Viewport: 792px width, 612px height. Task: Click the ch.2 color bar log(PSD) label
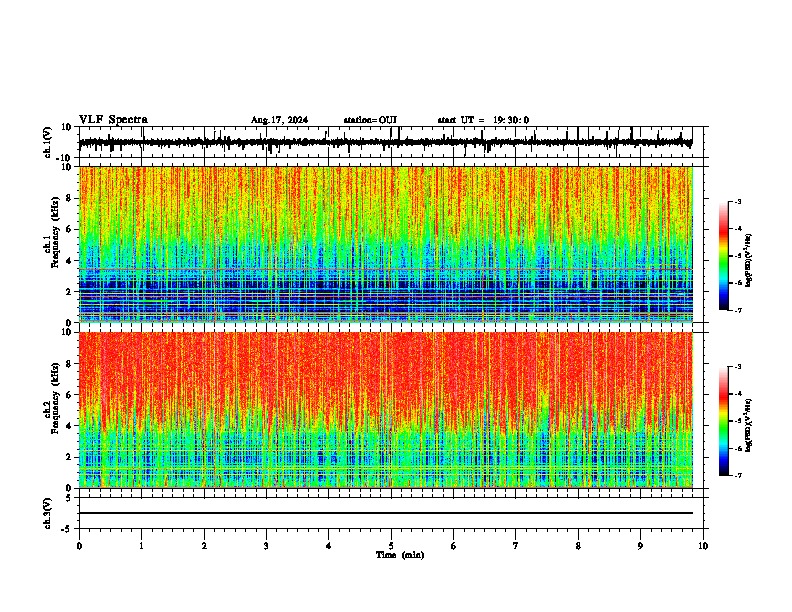749,426
